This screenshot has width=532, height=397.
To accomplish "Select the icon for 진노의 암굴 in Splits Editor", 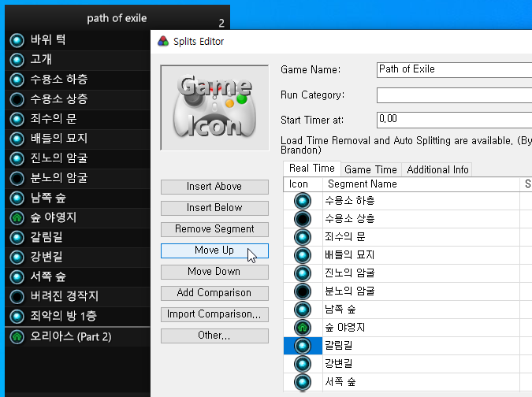I will (x=303, y=273).
